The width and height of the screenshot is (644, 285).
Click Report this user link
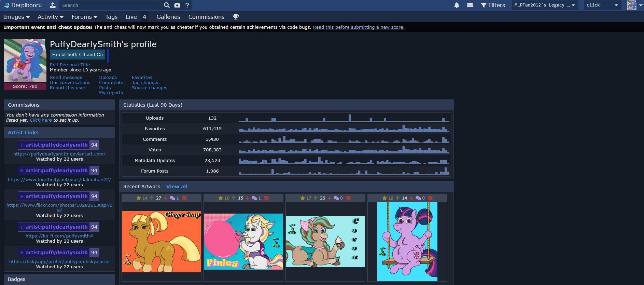coord(68,88)
